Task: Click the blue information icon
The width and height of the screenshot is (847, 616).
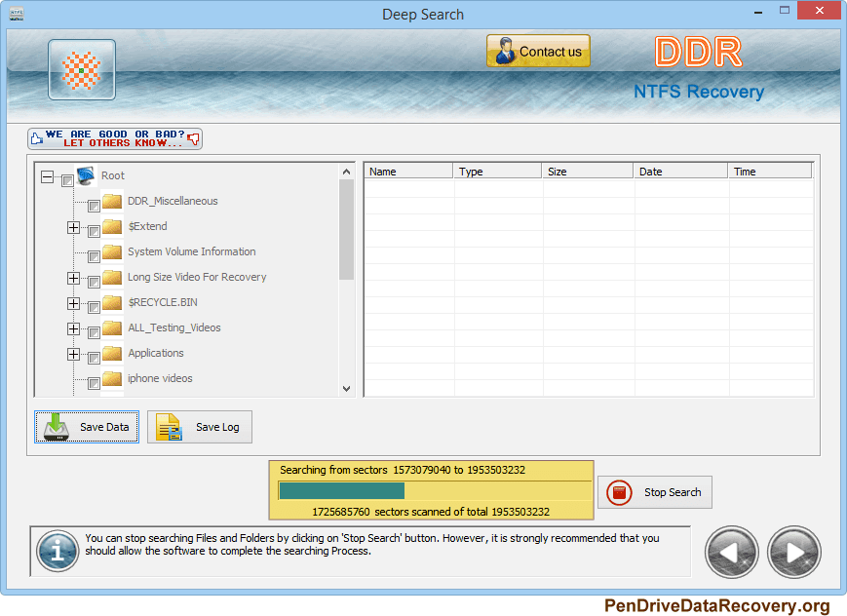Action: [58, 551]
